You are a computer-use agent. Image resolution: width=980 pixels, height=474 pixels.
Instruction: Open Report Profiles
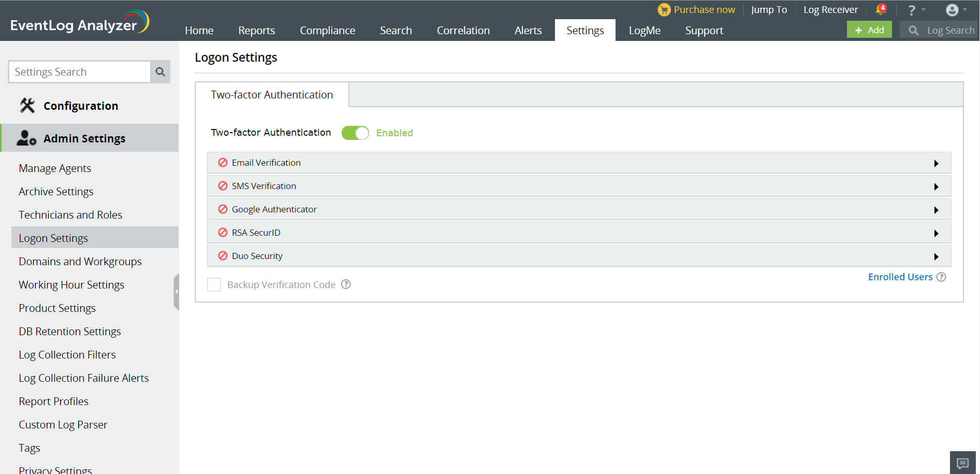(53, 401)
